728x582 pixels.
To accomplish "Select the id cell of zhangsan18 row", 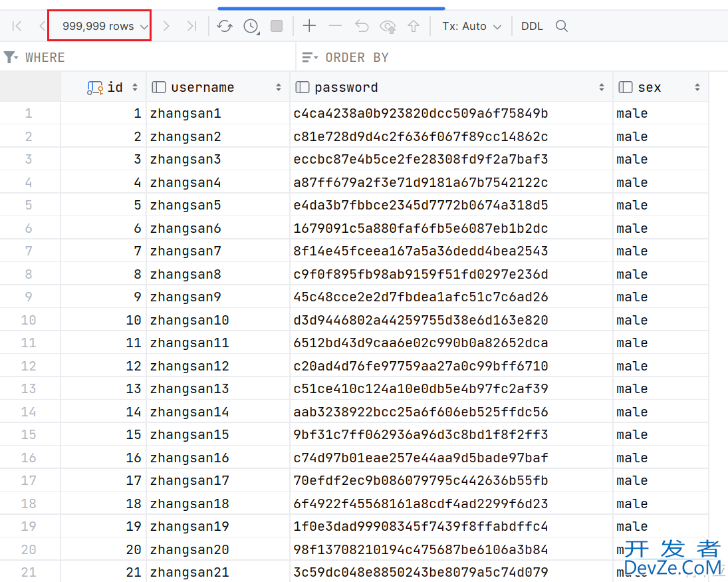I will 104,504.
